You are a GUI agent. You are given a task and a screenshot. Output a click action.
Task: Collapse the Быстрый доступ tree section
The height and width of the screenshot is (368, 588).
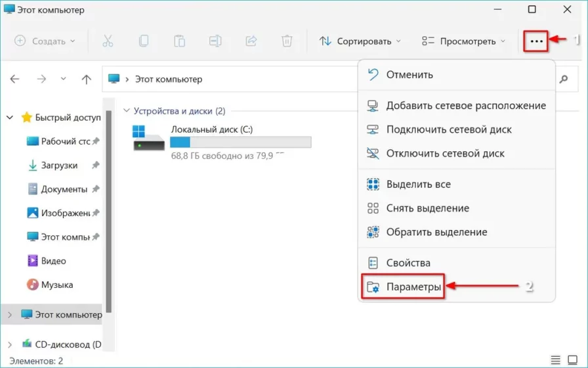(x=10, y=118)
